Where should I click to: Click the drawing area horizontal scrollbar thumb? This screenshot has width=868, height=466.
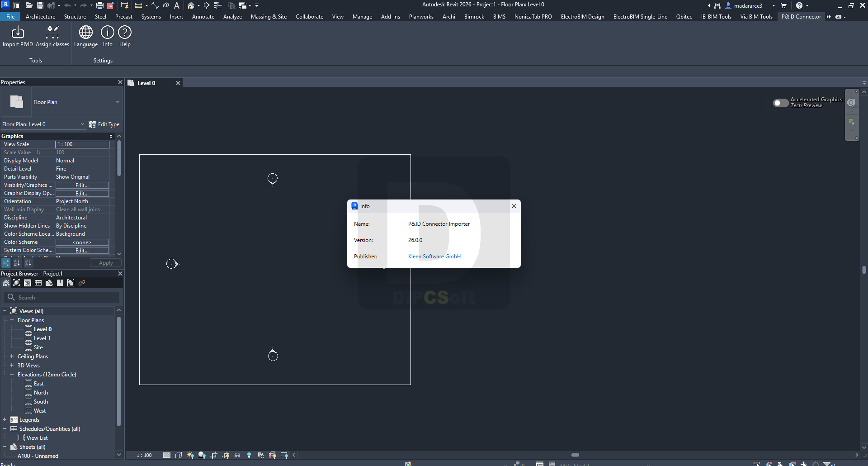(x=575, y=455)
